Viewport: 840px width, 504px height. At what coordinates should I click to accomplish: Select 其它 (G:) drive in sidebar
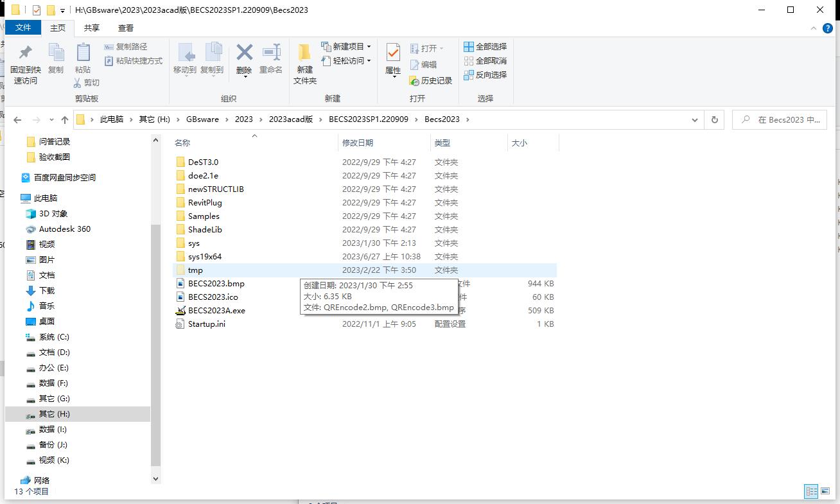click(54, 399)
